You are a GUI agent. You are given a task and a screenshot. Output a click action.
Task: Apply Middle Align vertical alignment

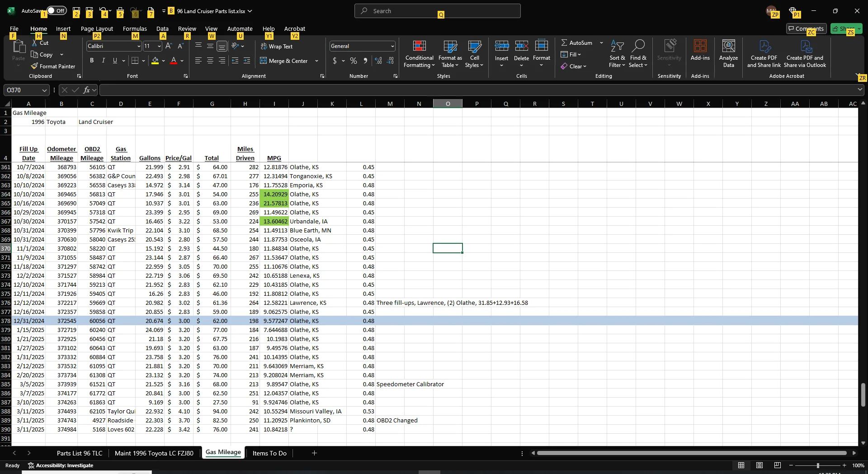pyautogui.click(x=210, y=46)
